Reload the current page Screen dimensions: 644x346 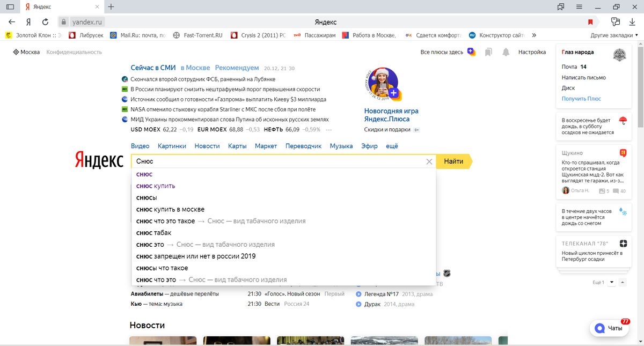46,22
